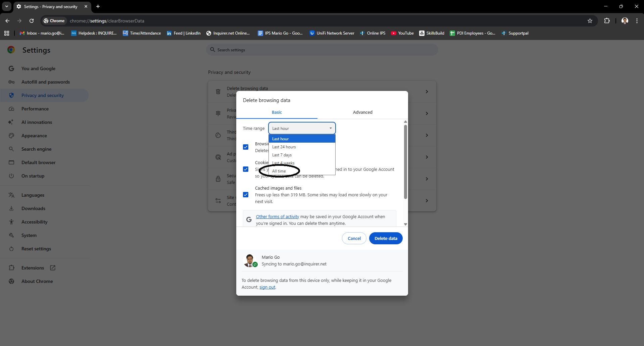Click the Cancel button in the dialog
This screenshot has width=644, height=346.
tap(354, 238)
